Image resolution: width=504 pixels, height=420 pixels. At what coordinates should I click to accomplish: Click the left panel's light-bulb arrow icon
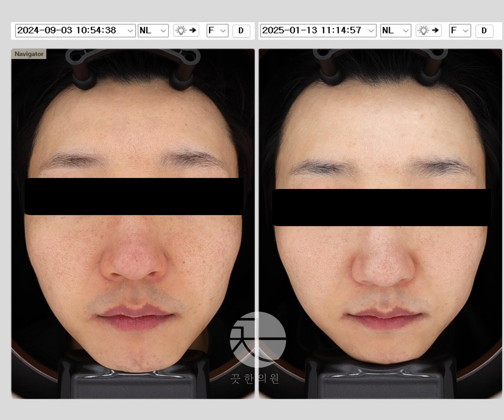[186, 30]
